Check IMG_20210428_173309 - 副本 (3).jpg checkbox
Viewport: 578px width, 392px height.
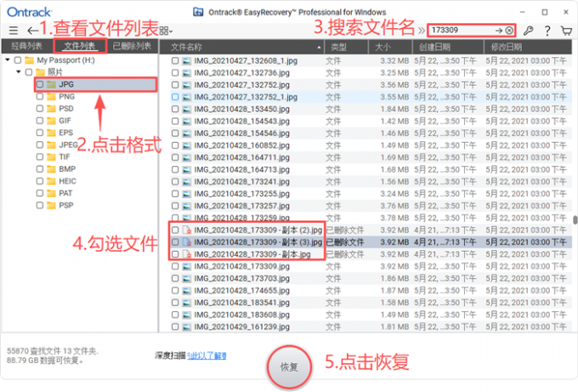click(175, 241)
